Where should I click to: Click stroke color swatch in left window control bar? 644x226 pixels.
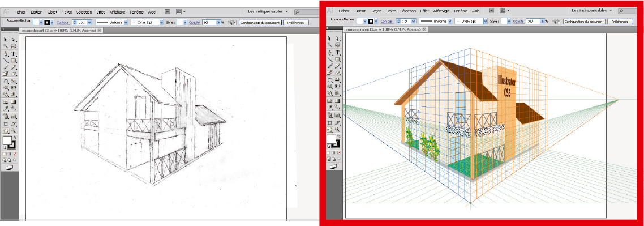coord(46,22)
